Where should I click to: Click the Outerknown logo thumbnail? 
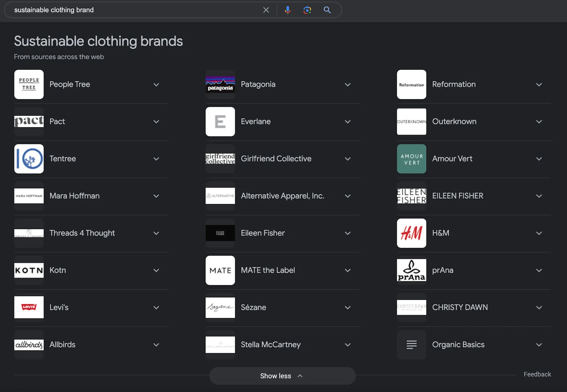point(412,121)
